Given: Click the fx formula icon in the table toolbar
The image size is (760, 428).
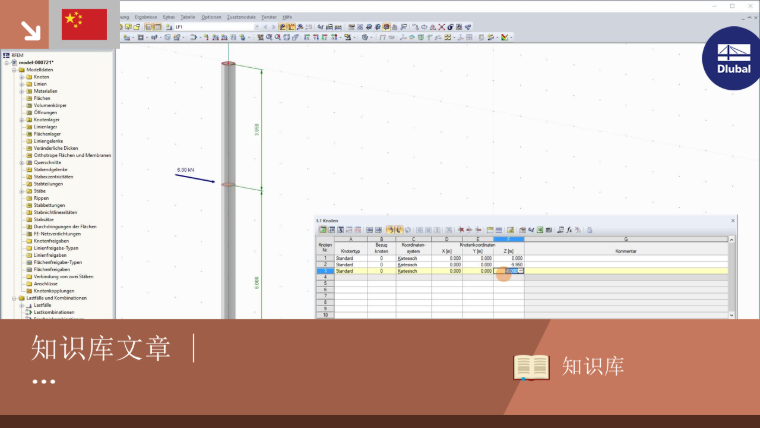Looking at the screenshot, I should click(x=569, y=230).
